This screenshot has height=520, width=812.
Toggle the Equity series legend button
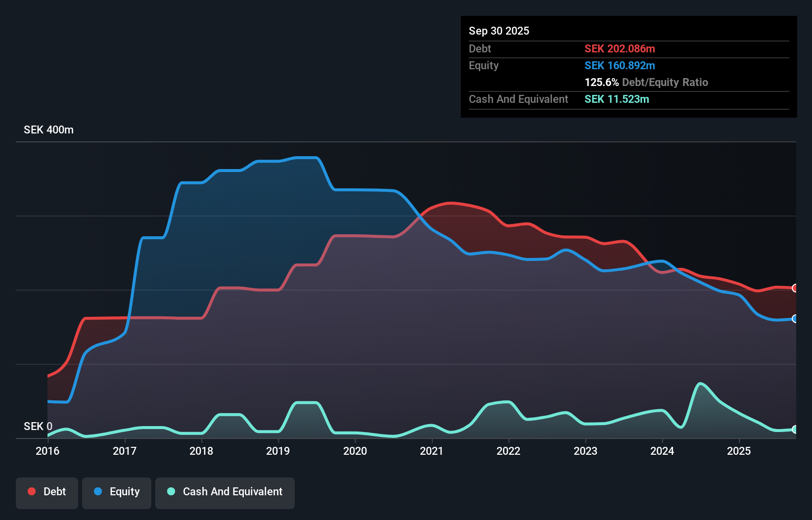click(x=117, y=493)
